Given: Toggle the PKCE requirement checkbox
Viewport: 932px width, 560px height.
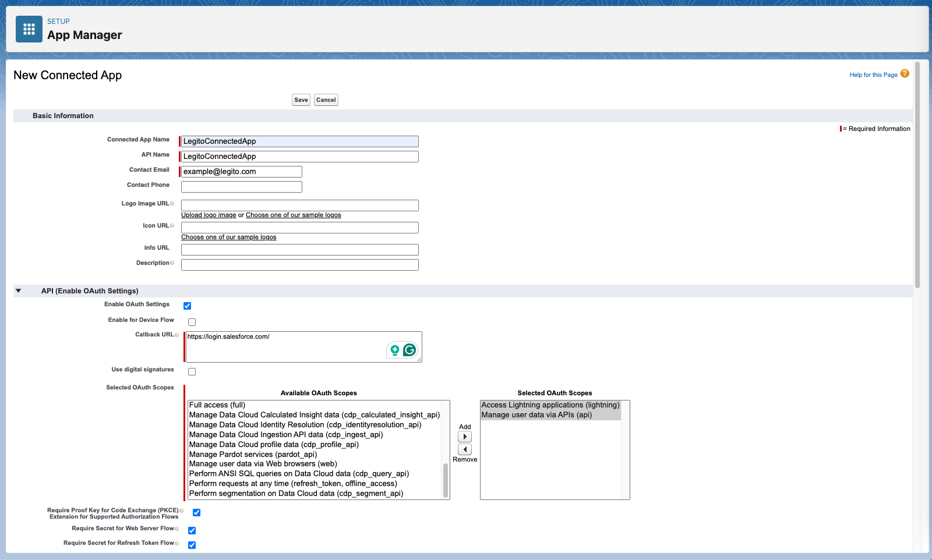Looking at the screenshot, I should 197,513.
